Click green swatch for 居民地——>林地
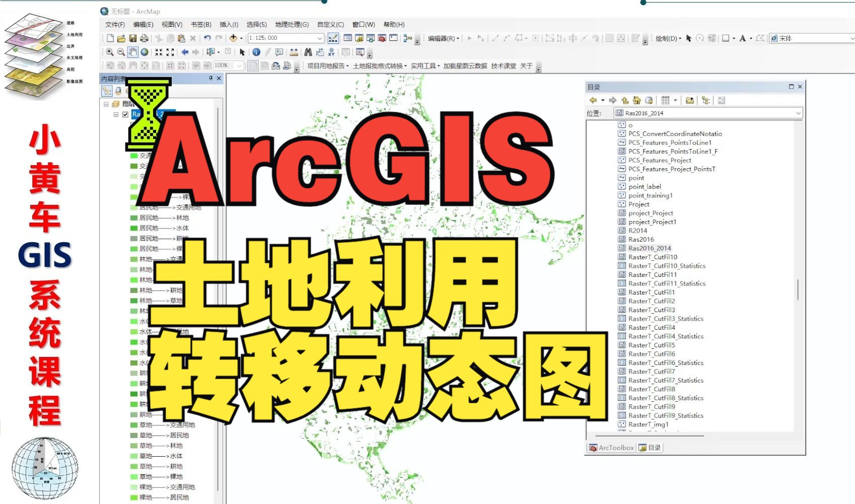The image size is (855, 504). coord(134,218)
